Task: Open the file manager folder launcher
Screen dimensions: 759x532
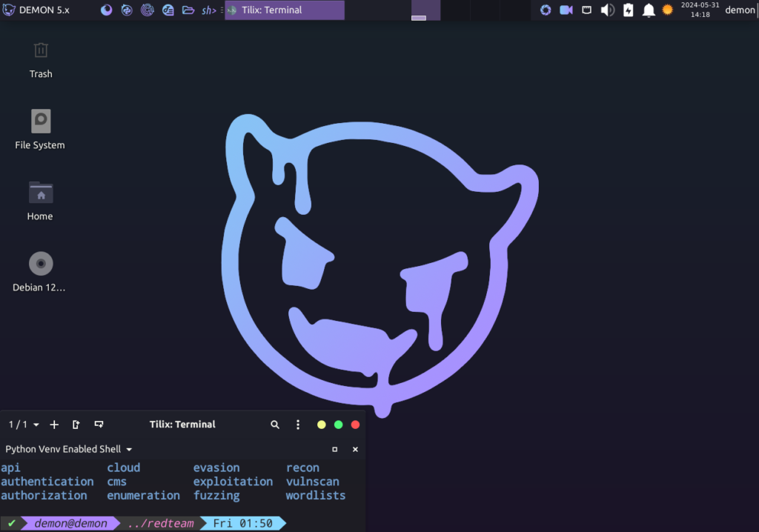Action: coord(188,10)
